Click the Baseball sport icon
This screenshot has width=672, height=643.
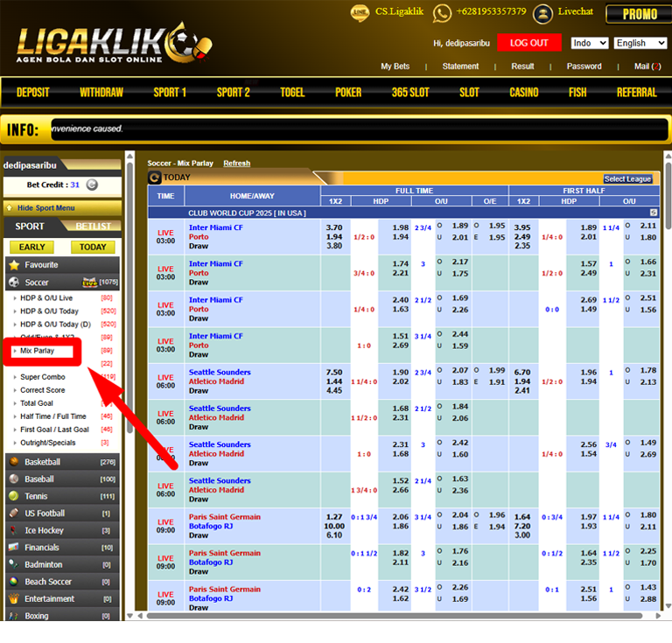14,479
